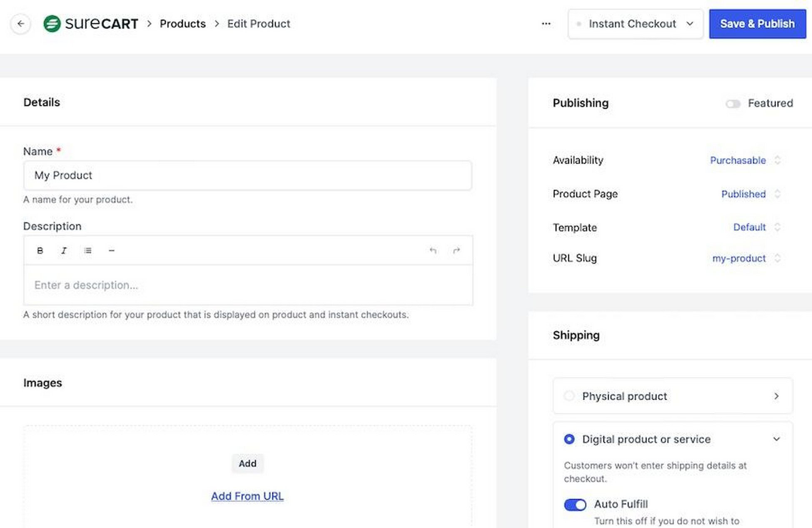The image size is (812, 528).
Task: Insert horizontal rule in description
Action: 111,250
